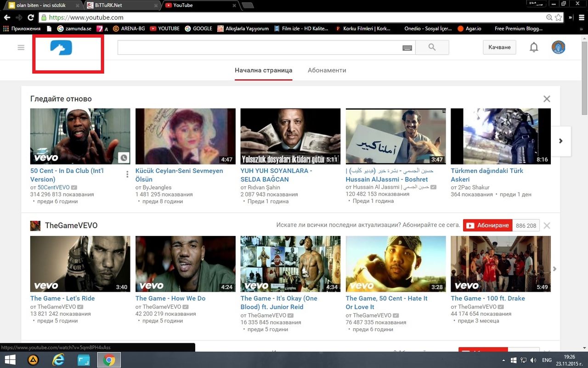
Task: Go back with browser back arrow
Action: pyautogui.click(x=7, y=17)
